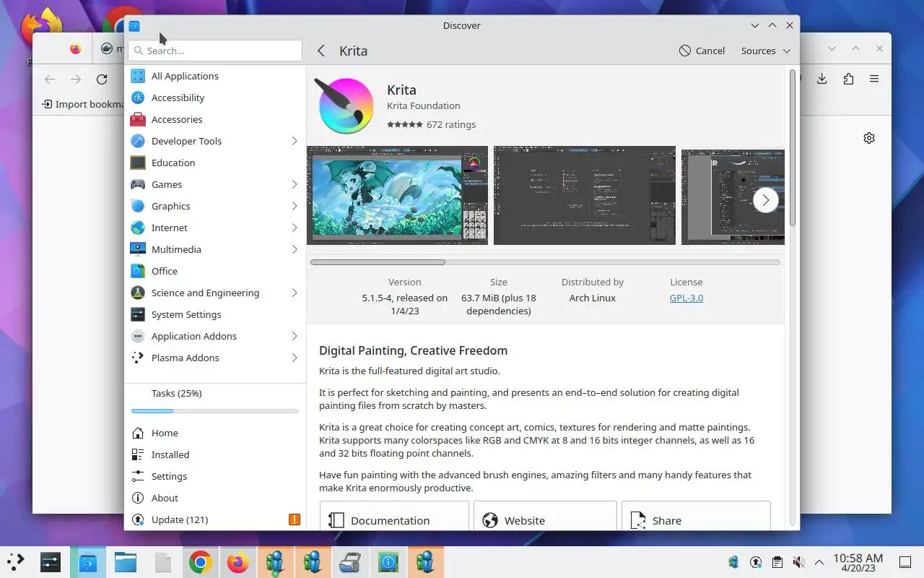Launch Google Chrome from the taskbar
The height and width of the screenshot is (578, 924).
coord(200,562)
